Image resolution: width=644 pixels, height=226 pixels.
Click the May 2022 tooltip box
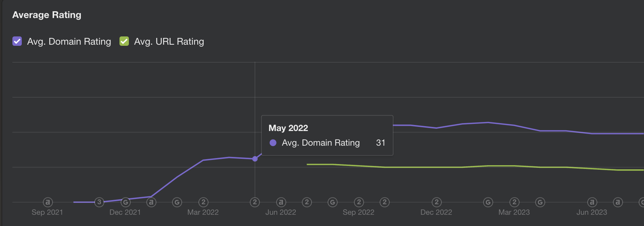tap(327, 135)
